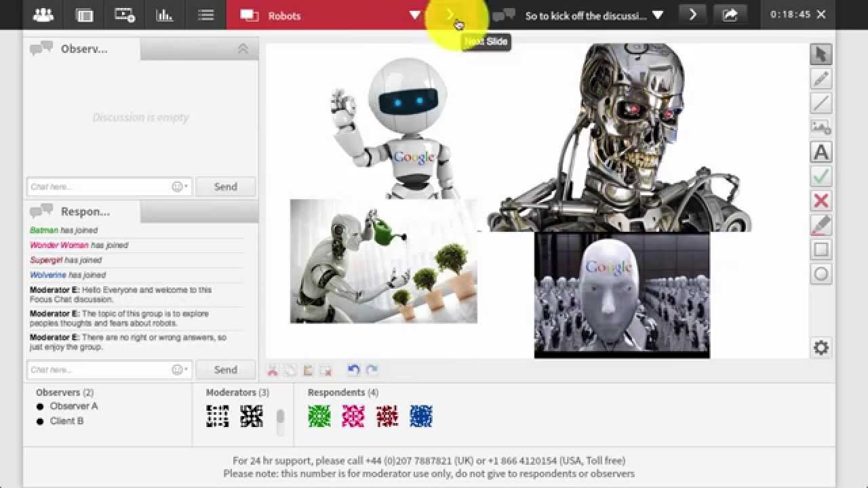Click the Google robot army image
Screen dimensions: 868x488
click(x=622, y=295)
